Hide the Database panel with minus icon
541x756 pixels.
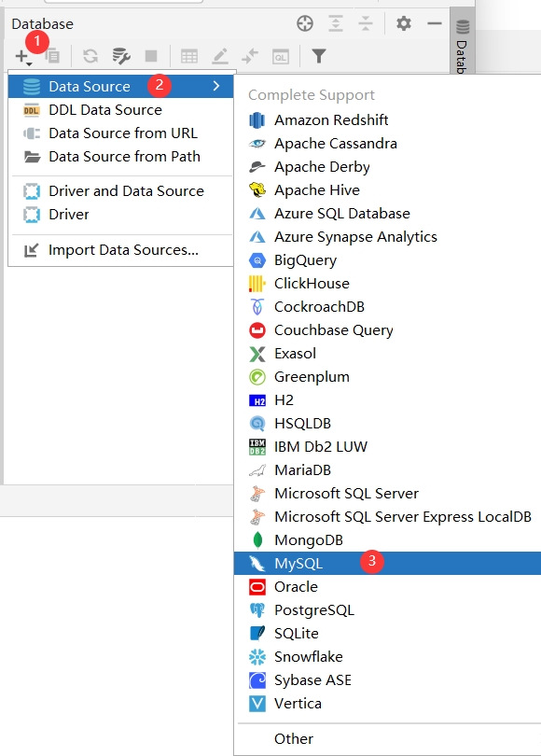point(434,23)
